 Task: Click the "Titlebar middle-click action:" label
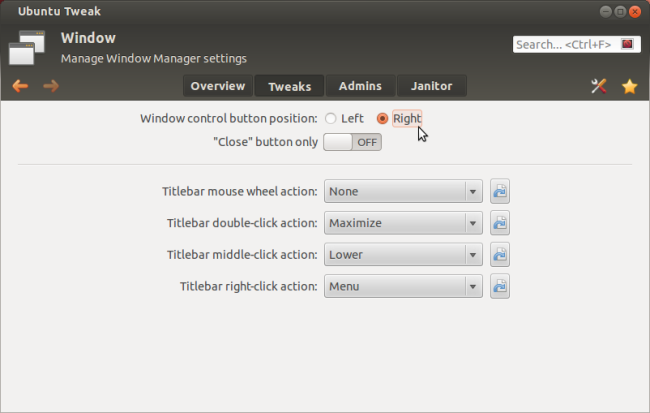pyautogui.click(x=242, y=255)
